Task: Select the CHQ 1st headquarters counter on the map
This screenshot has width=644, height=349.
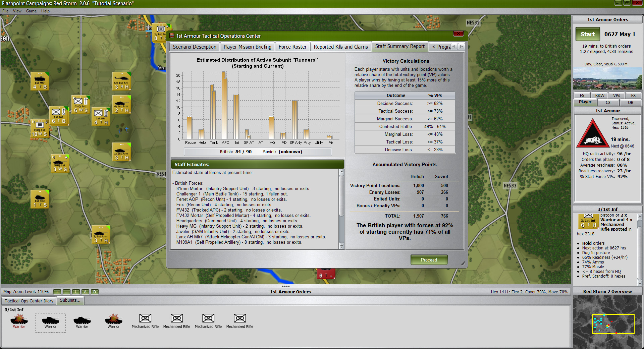Action: (80, 104)
